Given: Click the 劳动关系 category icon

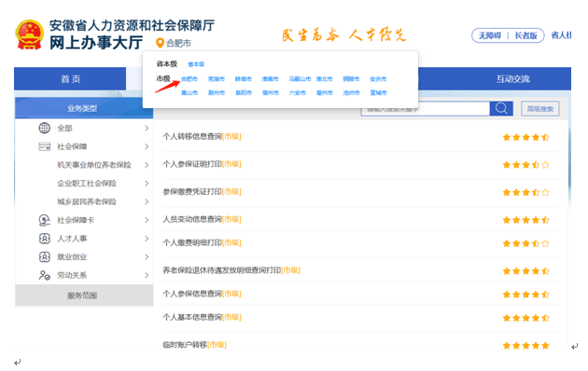Looking at the screenshot, I should click(44, 275).
